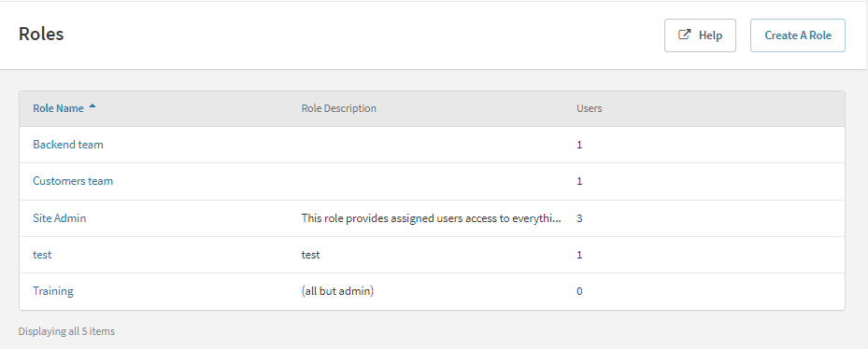Sort by Role Name column header
This screenshot has width=868, height=349.
58,108
